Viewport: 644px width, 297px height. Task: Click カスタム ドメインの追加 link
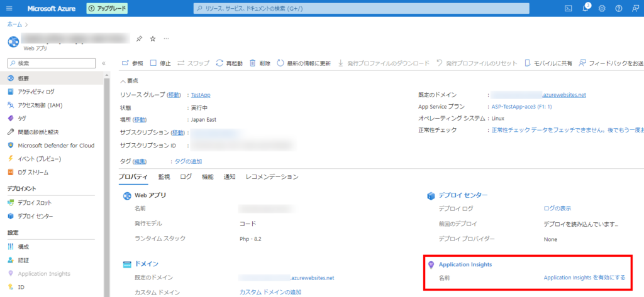point(270,292)
